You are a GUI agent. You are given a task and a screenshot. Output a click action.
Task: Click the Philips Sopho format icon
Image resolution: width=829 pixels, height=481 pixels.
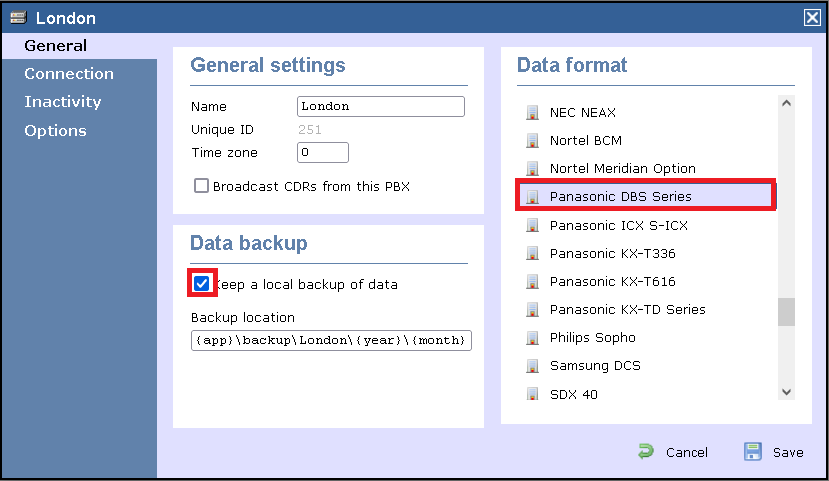click(533, 338)
